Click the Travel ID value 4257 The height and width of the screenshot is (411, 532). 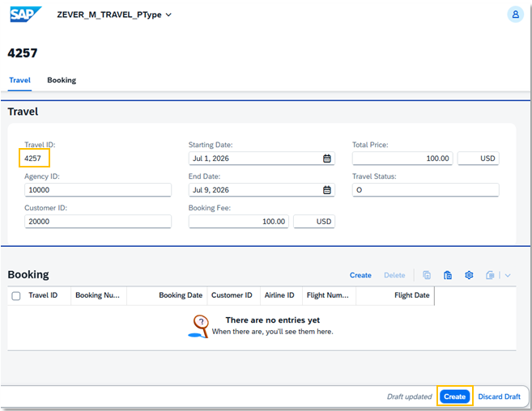pos(32,159)
